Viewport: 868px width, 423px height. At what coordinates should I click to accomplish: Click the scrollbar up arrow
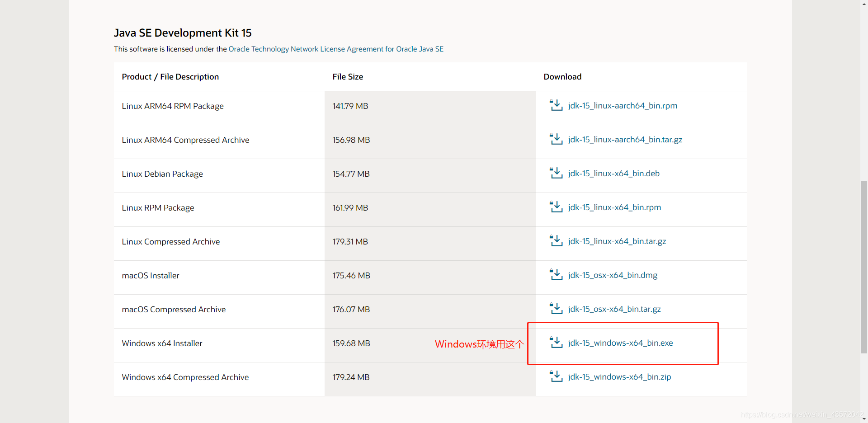864,4
